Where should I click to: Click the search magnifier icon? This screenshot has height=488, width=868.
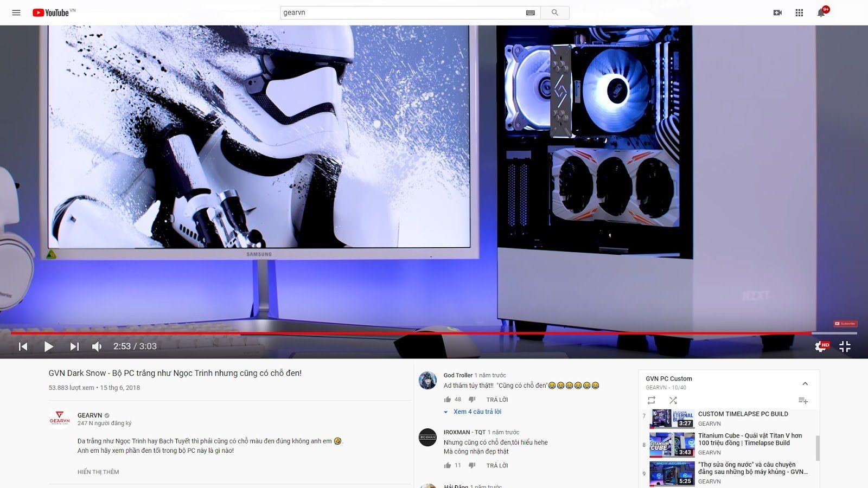pos(554,12)
